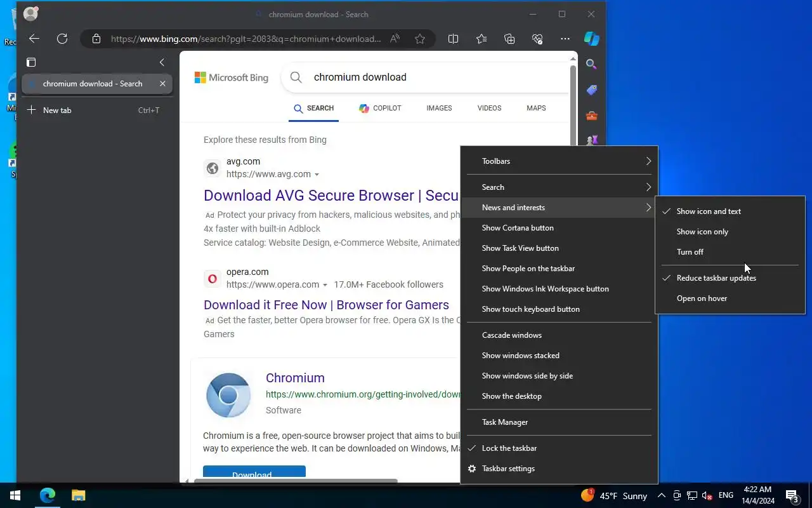
Task: Open Download AVG Secure Browser link
Action: click(x=331, y=196)
